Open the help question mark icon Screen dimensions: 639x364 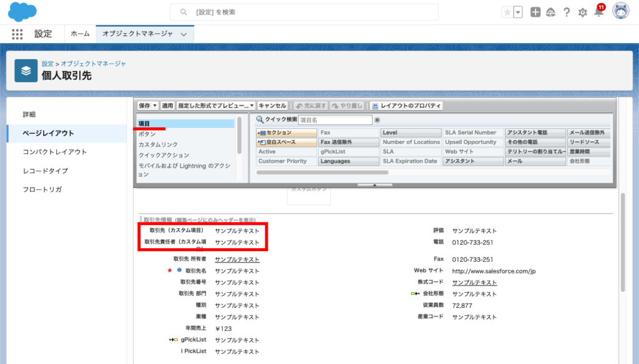tap(567, 12)
